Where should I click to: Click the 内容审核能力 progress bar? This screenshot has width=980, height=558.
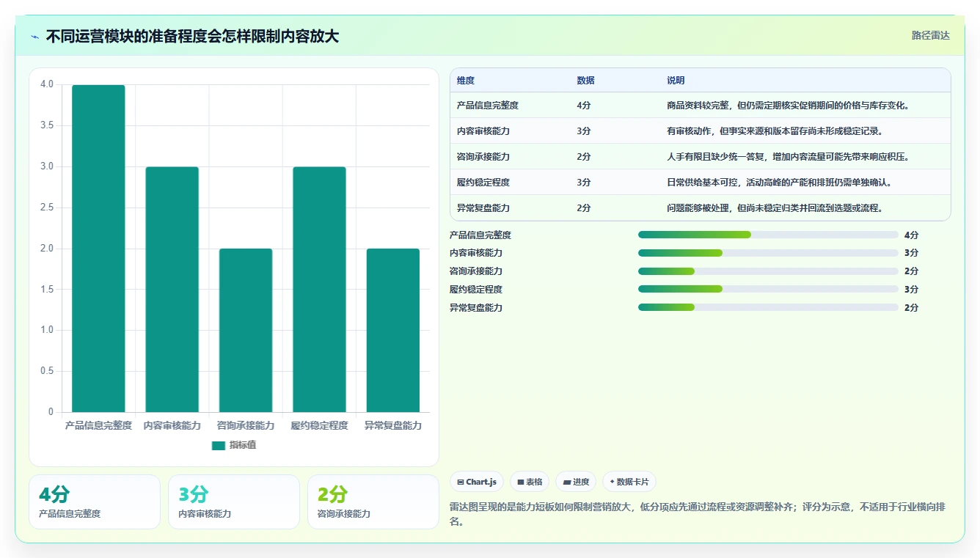click(x=768, y=253)
